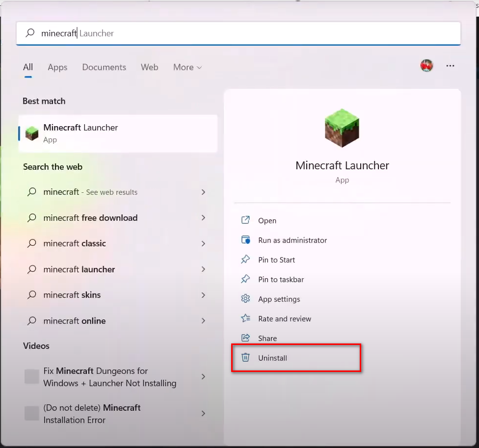Expand the 'minecraft free download' chevron
Viewport: 479px width, 448px height.
pyautogui.click(x=204, y=218)
